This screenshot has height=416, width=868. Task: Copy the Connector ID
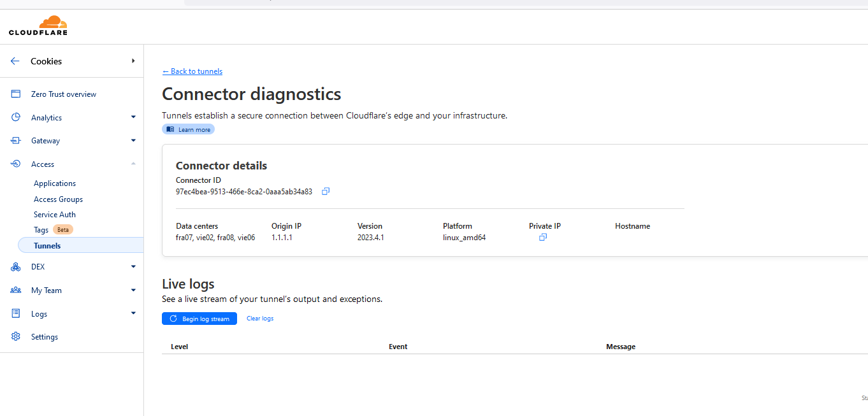(x=326, y=191)
